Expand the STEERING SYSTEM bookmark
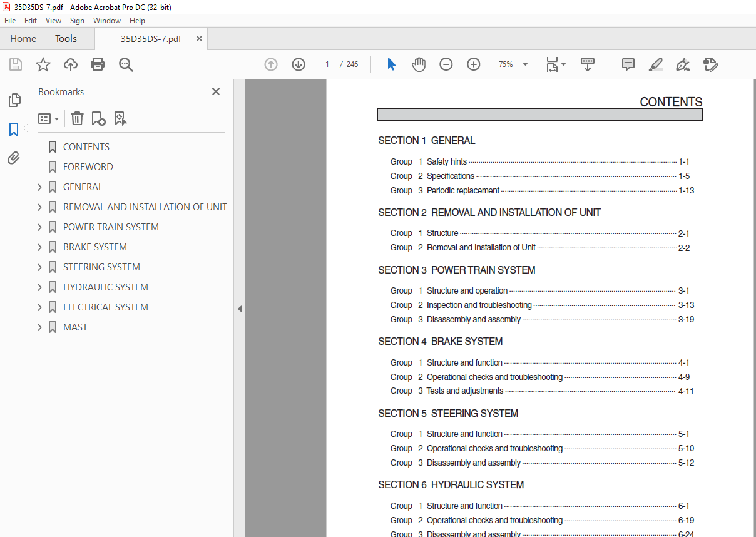Viewport: 756px width, 537px height. (x=39, y=267)
